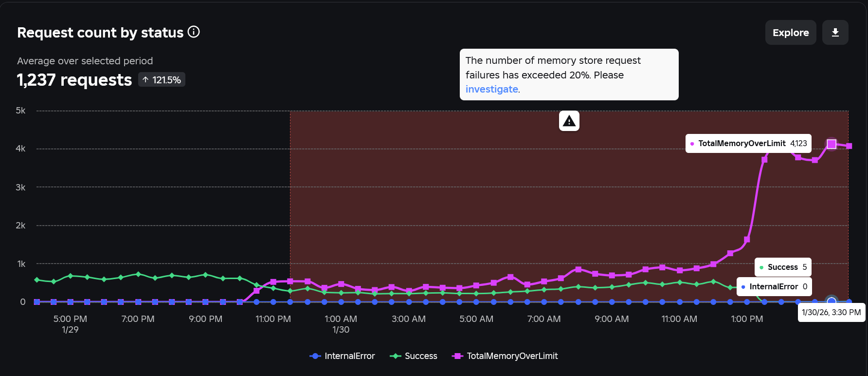
Task: Click the magenta TotalMemoryOverLimit legend marker
Action: tap(457, 356)
